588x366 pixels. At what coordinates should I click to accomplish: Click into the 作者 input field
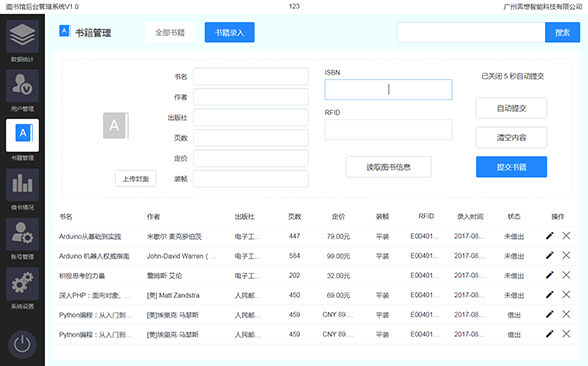251,97
